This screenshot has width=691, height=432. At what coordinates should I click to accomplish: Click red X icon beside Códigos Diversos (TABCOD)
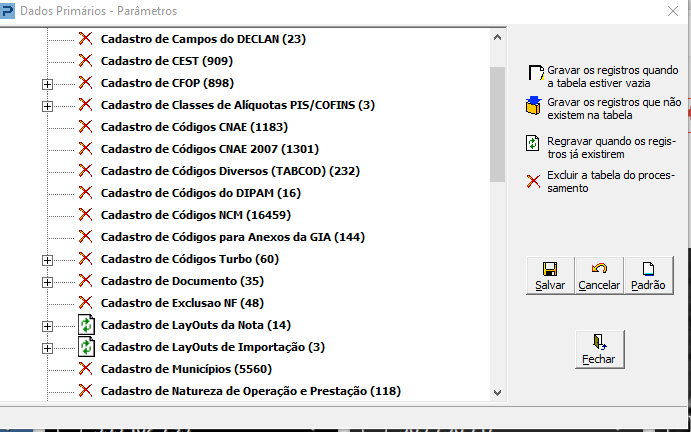coord(85,171)
